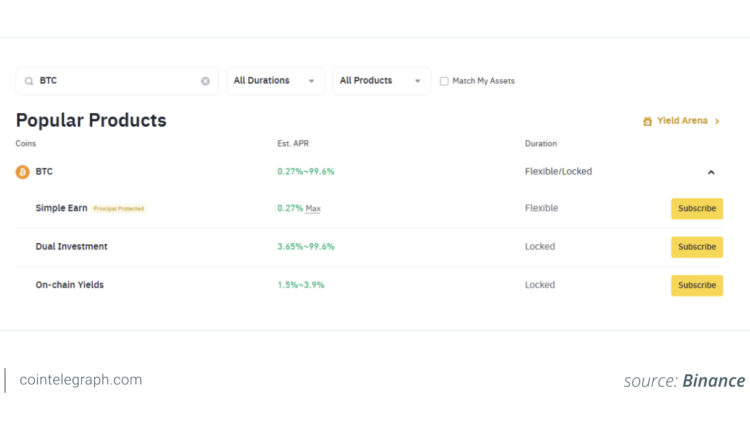Subscribe to the On-chain Yields product

pyautogui.click(x=696, y=285)
